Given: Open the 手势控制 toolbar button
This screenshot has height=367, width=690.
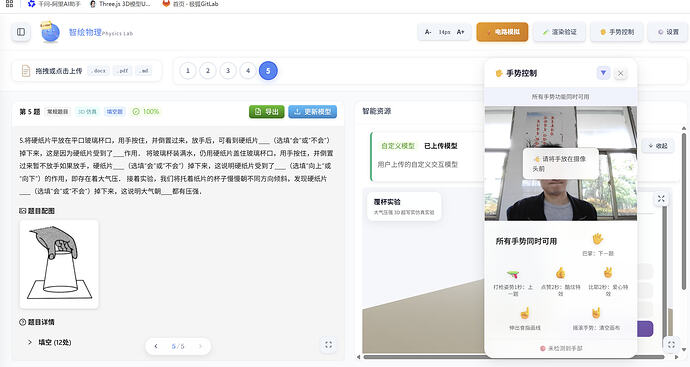Looking at the screenshot, I should [617, 32].
